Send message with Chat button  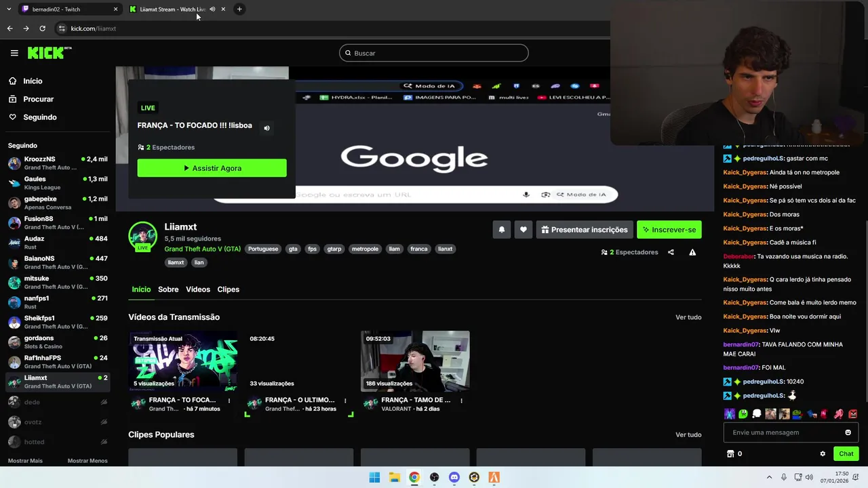(x=846, y=454)
